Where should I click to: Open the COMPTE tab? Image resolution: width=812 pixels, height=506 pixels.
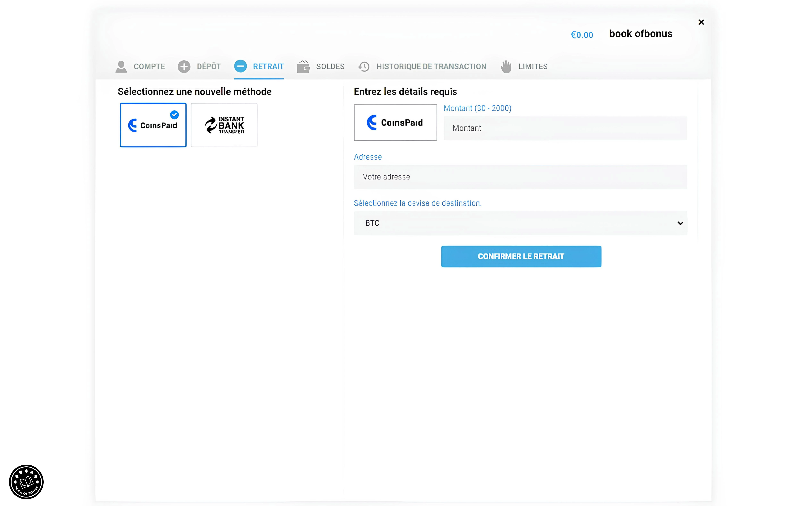[x=140, y=67]
